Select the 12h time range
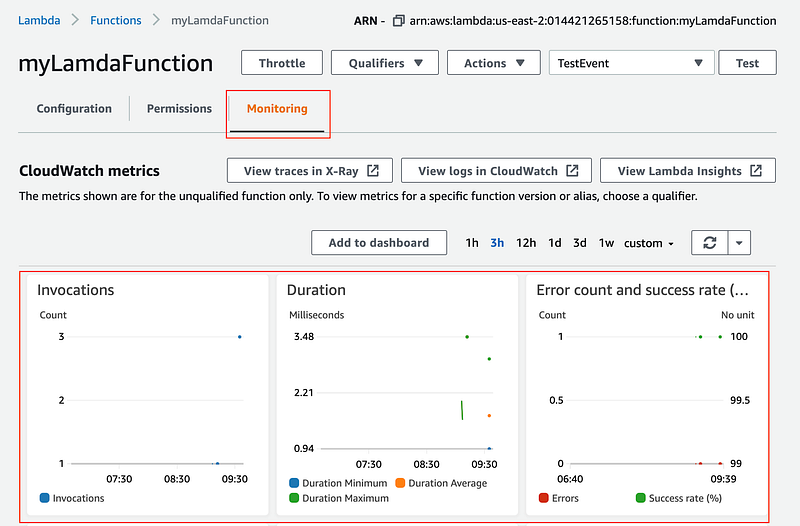This screenshot has height=526, width=800. pos(526,243)
